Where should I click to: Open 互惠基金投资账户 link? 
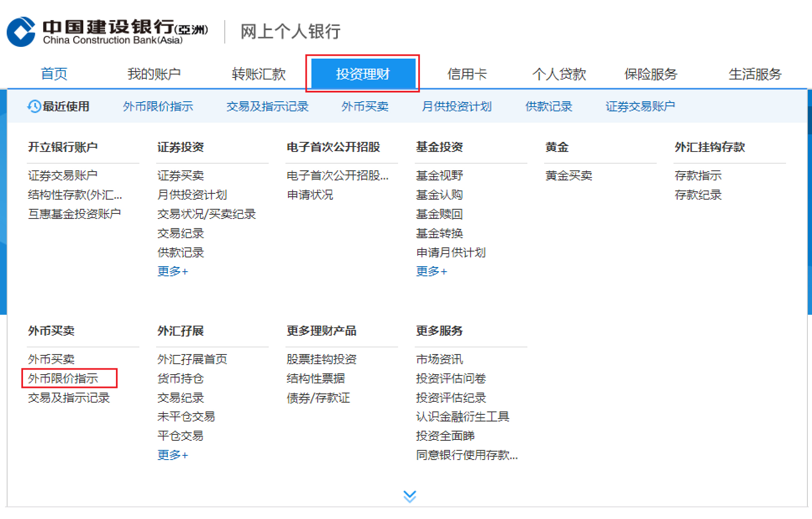(x=75, y=214)
